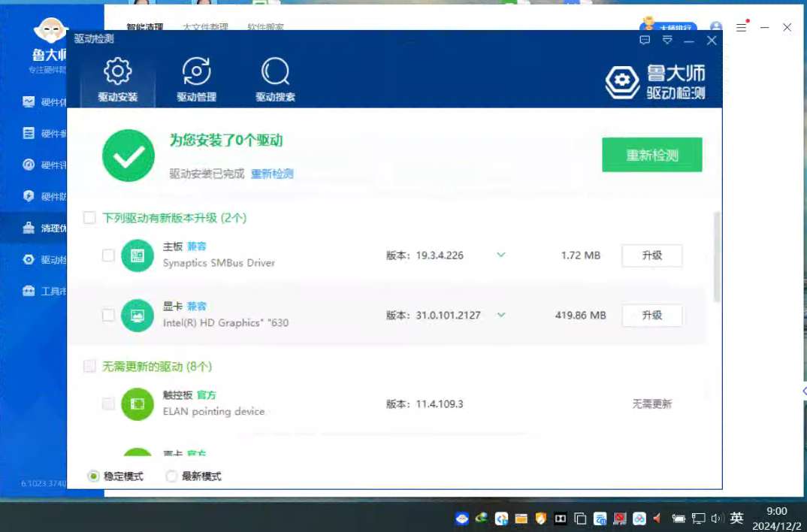Click the 英 input method indicator
Viewport: 807px width, 532px height.
coord(736,518)
